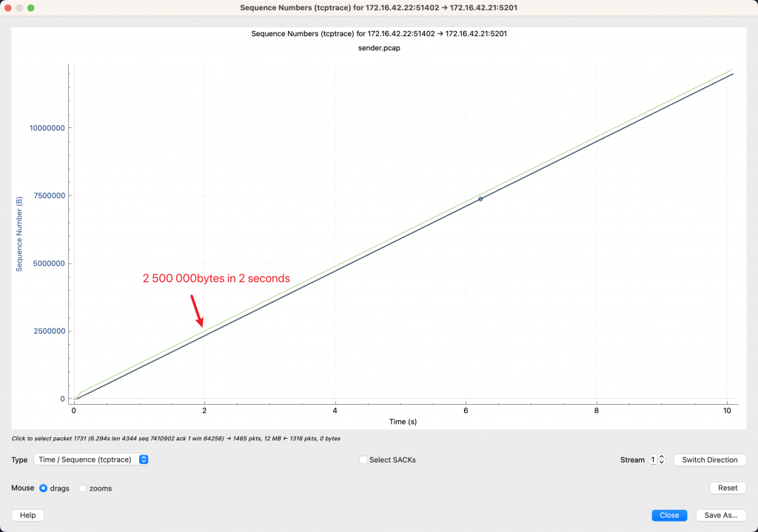Open Help for the graph dialog
Image resolution: width=758 pixels, height=532 pixels.
(x=27, y=515)
